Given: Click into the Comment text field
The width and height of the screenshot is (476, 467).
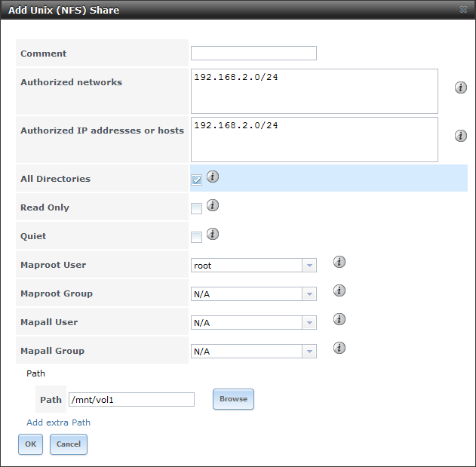Looking at the screenshot, I should [253, 54].
